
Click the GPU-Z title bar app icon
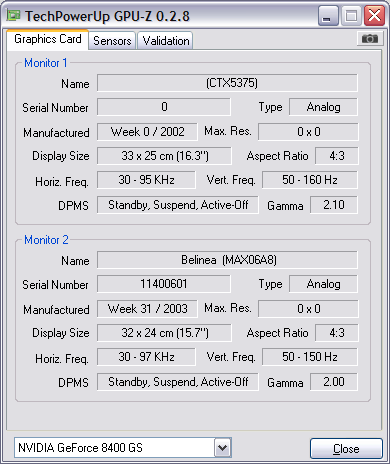(13, 15)
